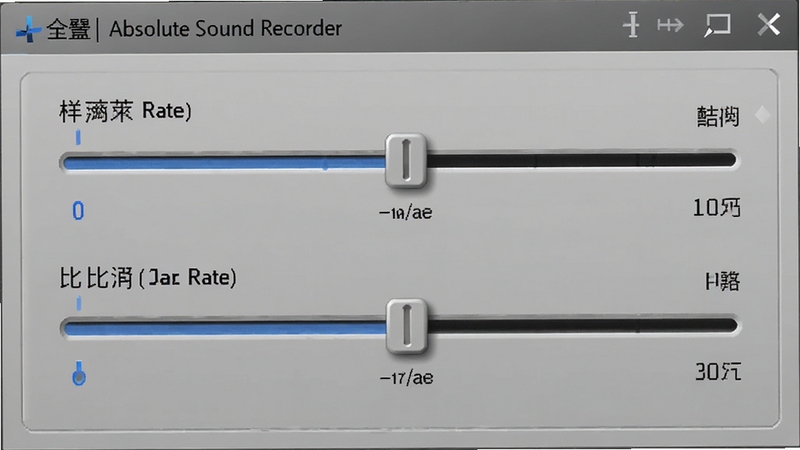Click the speech bubble window icon

click(x=717, y=25)
